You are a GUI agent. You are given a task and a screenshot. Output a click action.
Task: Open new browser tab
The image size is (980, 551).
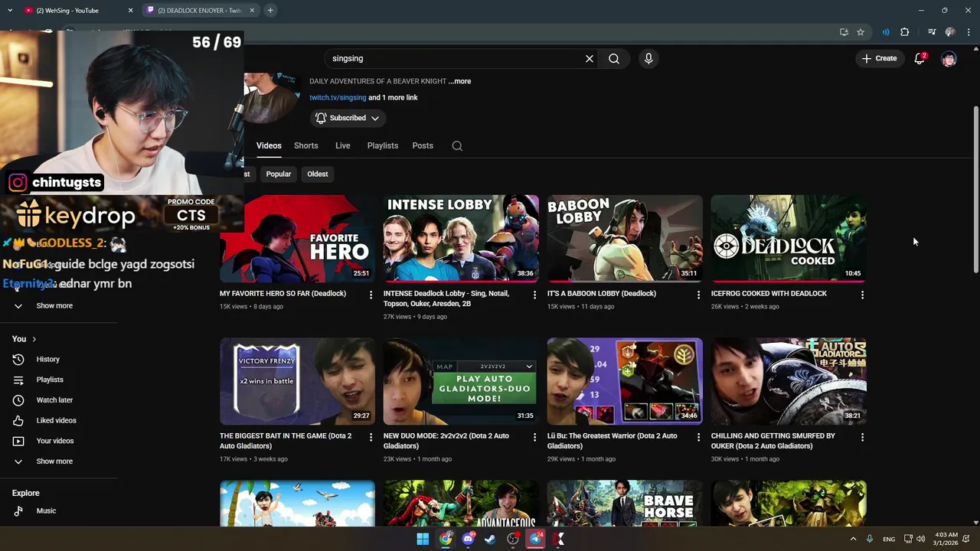270,11
